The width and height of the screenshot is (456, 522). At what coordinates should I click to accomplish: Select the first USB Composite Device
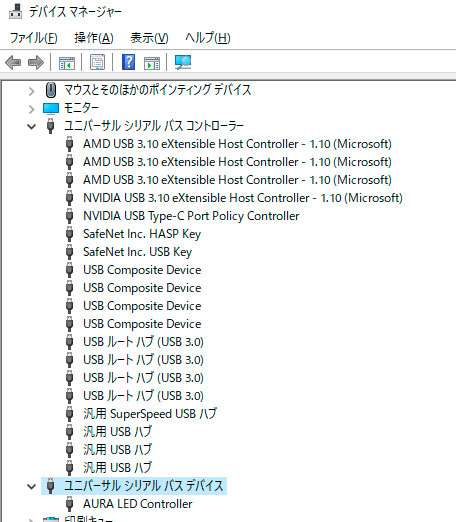pos(142,270)
